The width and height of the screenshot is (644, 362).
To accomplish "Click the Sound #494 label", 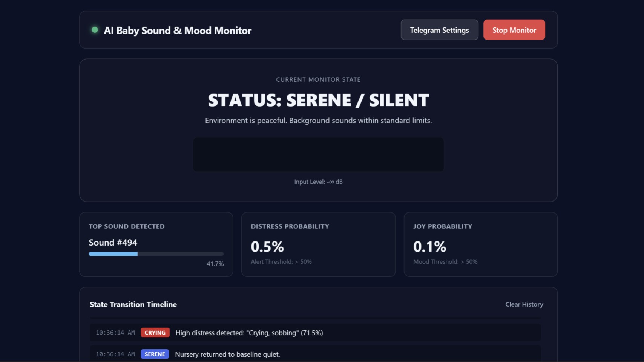I will (x=113, y=243).
